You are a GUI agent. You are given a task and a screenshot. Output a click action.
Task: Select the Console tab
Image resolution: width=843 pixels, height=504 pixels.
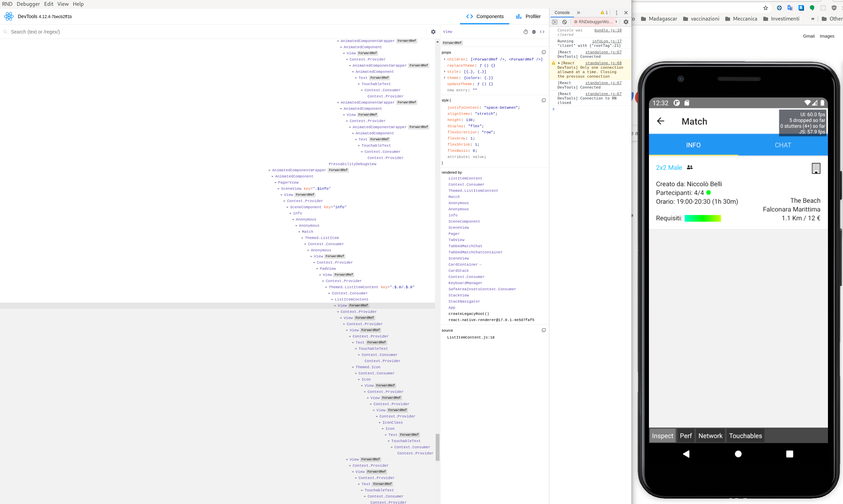pyautogui.click(x=562, y=13)
